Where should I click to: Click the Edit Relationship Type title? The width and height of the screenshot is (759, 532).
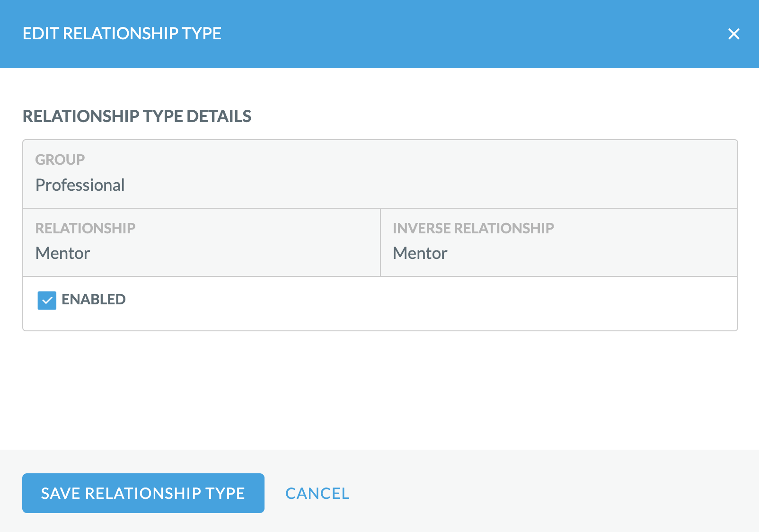[122, 34]
